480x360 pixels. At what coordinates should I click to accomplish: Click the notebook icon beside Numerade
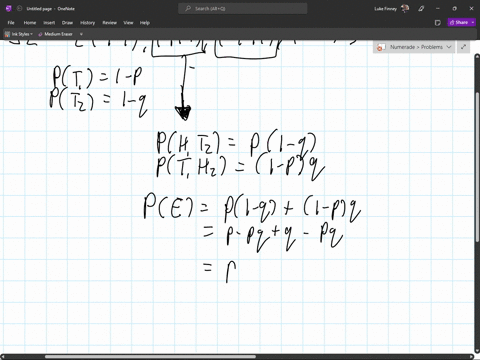pos(380,47)
